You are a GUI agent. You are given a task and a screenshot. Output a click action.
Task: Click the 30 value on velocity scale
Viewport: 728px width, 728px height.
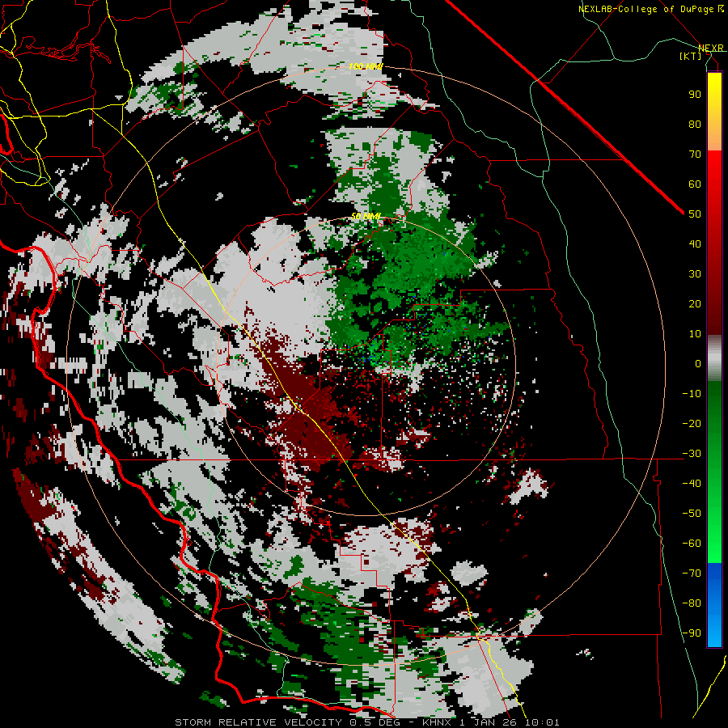point(695,274)
